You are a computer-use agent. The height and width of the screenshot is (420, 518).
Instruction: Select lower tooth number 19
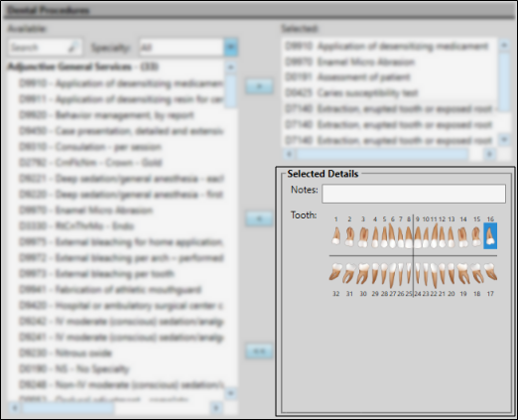point(463,273)
